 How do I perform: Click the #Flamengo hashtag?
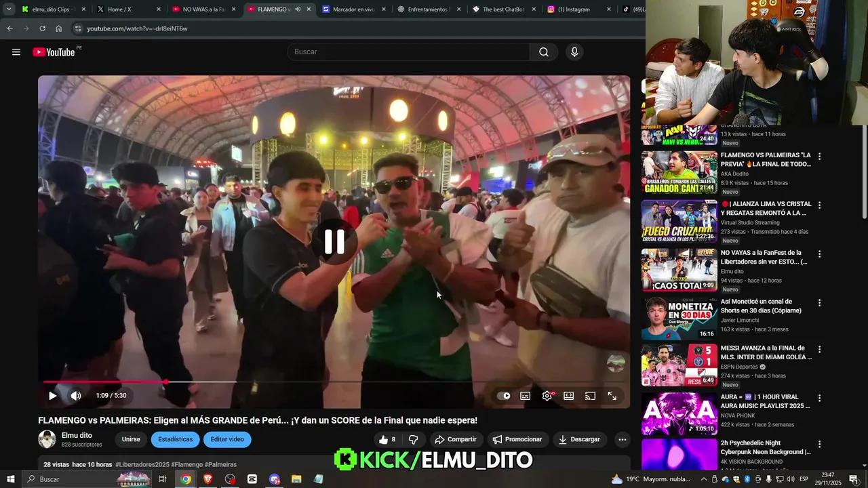point(186,465)
